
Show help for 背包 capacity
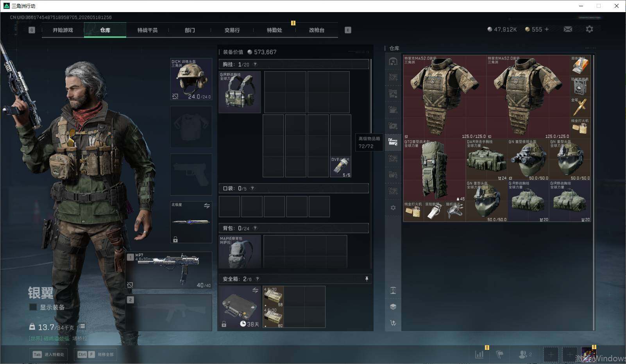pos(255,228)
